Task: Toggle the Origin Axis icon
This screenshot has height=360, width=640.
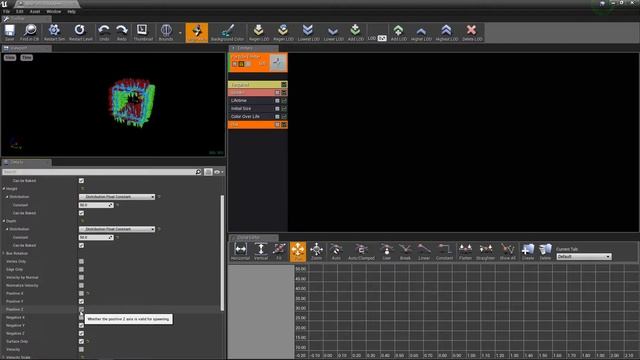Action: click(197, 32)
